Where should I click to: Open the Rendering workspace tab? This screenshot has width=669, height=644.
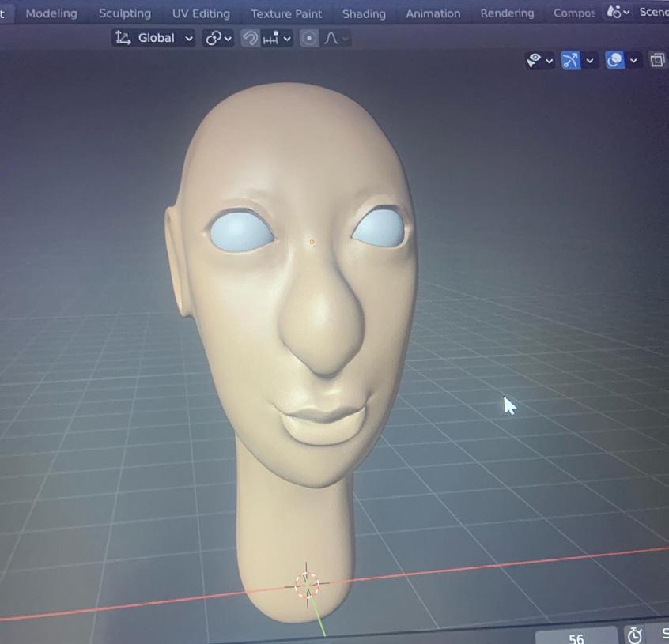(x=507, y=13)
